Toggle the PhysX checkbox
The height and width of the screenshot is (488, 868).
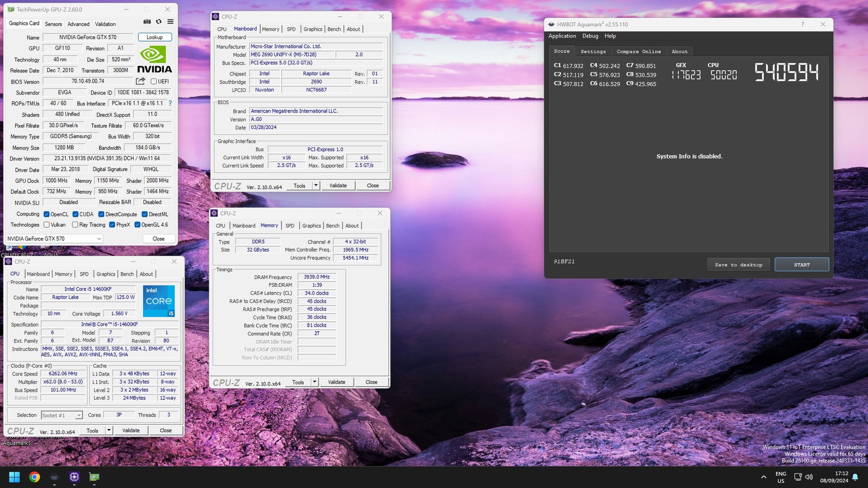pos(112,225)
